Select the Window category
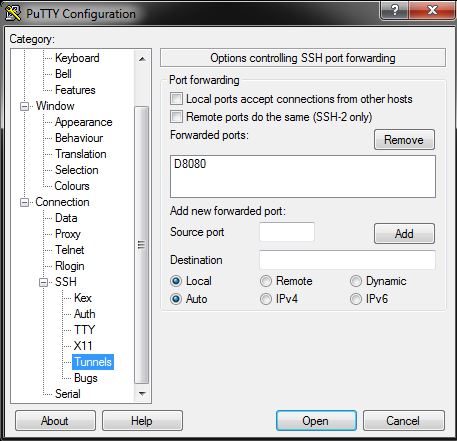Viewport: 457px width, 441px height. tap(55, 106)
